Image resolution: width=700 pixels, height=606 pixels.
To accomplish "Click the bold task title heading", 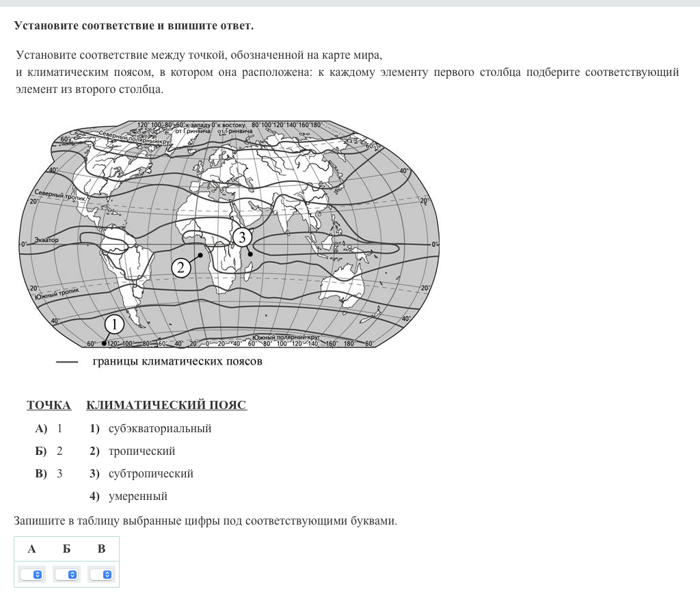I will (133, 26).
